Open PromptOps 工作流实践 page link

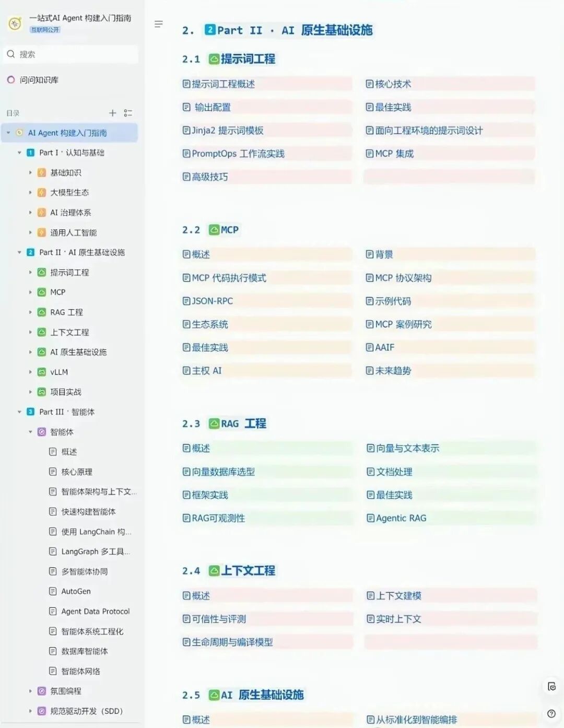coord(238,154)
